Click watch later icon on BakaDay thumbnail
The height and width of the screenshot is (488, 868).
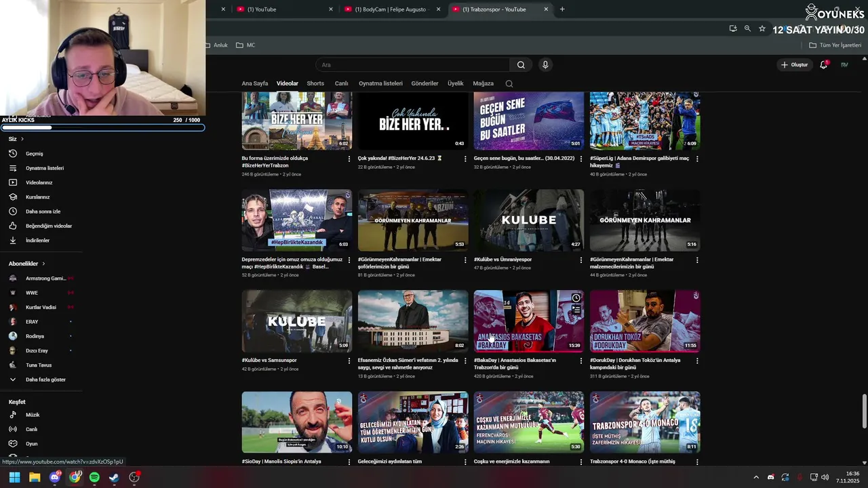point(576,298)
